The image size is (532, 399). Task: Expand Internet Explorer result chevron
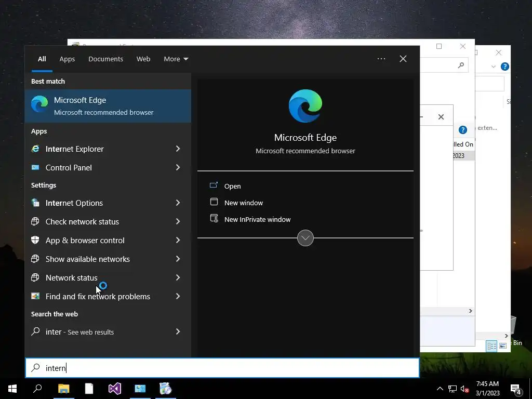click(x=178, y=149)
